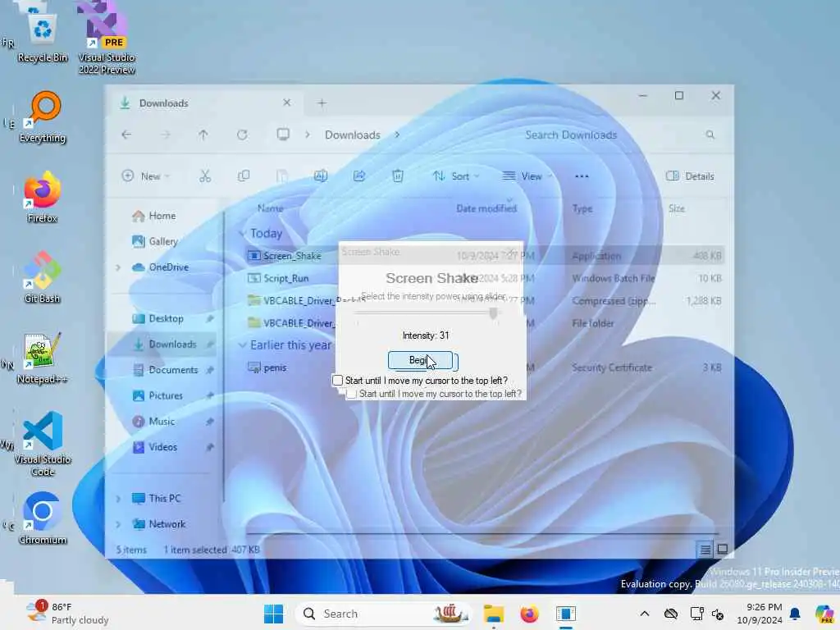Go up one folder level
The width and height of the screenshot is (840, 630).
(203, 135)
